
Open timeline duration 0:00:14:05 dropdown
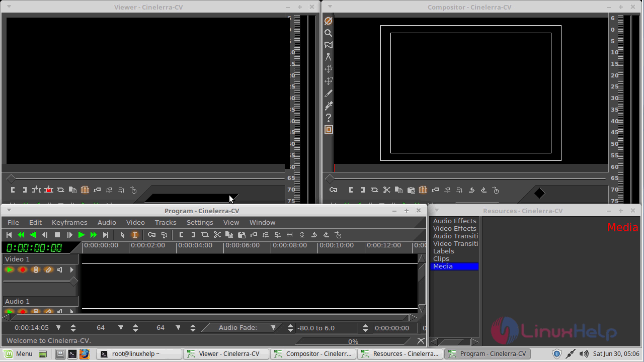(58, 327)
